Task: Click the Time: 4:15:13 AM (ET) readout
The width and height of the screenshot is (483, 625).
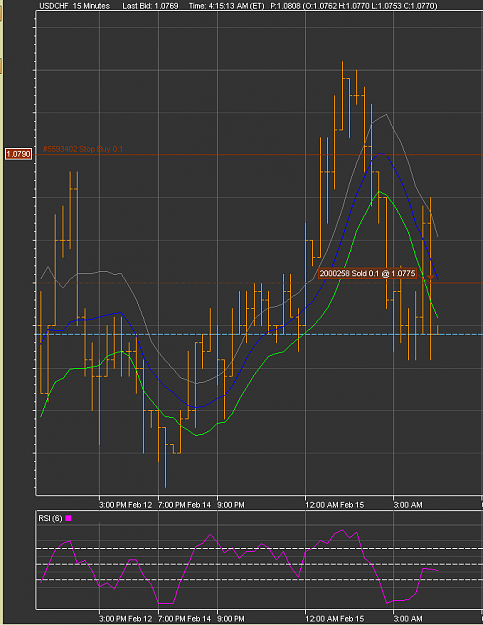Action: coord(226,6)
